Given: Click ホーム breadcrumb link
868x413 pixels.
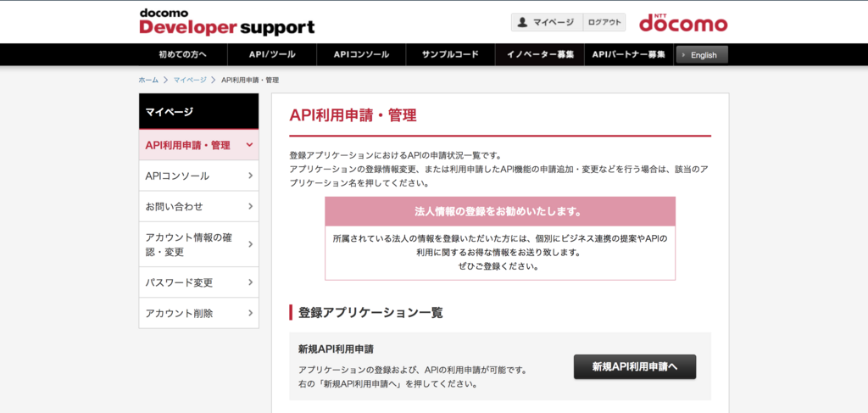Looking at the screenshot, I should (x=148, y=81).
